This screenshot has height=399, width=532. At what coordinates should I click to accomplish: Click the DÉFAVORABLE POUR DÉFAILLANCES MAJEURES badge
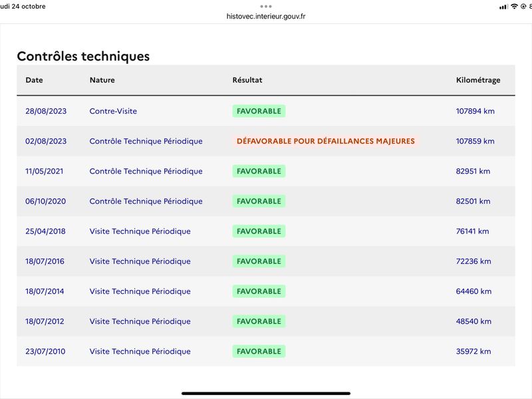pyautogui.click(x=326, y=141)
